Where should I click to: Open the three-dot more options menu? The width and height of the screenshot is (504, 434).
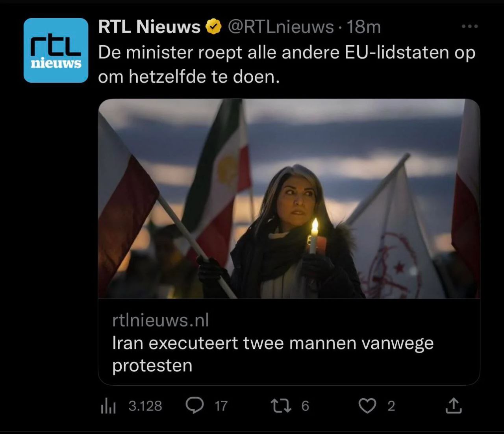coord(470,26)
